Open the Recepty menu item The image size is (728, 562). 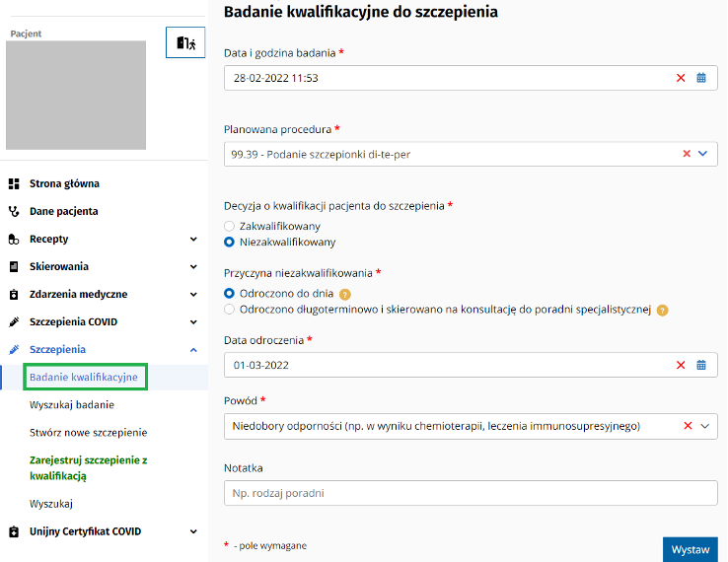coord(48,240)
